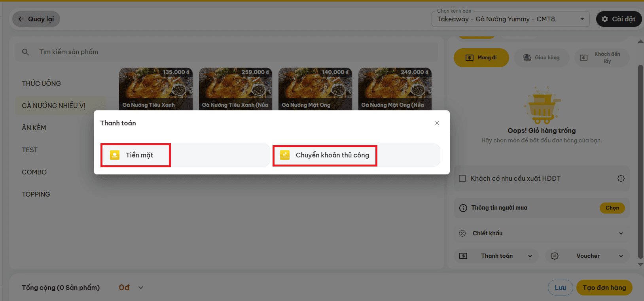Click the 0đ total amount
644x301 pixels.
[124, 288]
